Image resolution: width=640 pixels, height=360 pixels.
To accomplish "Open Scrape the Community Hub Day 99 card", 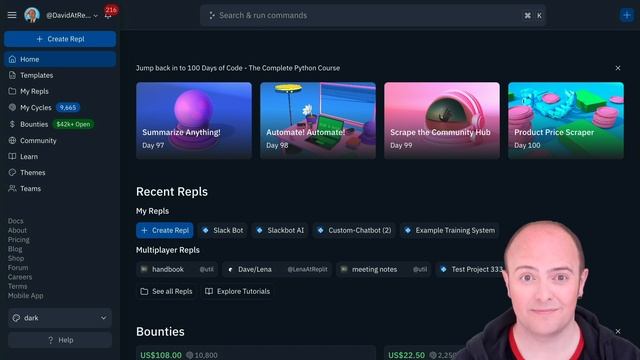I will [442, 120].
